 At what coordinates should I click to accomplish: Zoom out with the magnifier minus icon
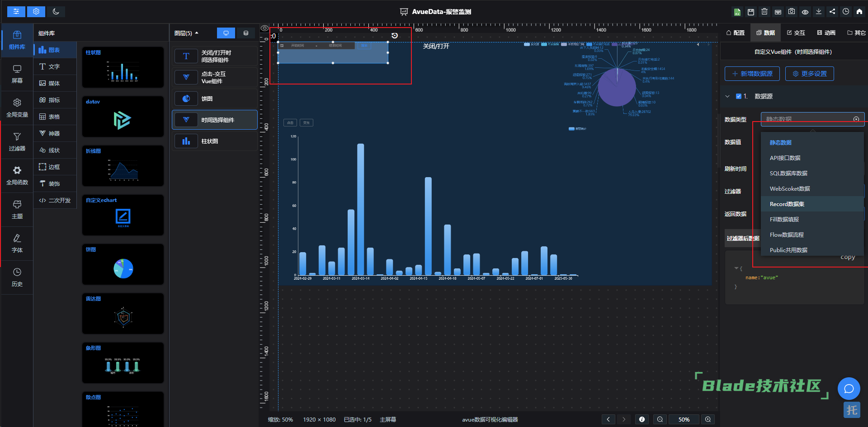(x=660, y=419)
